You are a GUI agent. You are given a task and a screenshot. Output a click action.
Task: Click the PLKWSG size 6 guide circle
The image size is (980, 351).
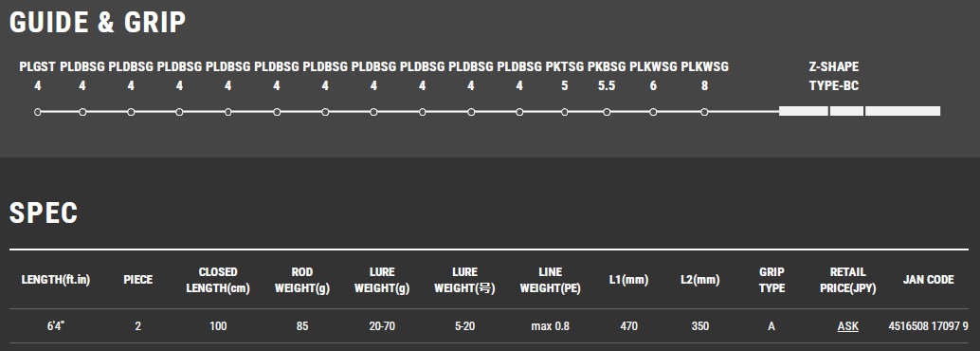[x=653, y=112]
